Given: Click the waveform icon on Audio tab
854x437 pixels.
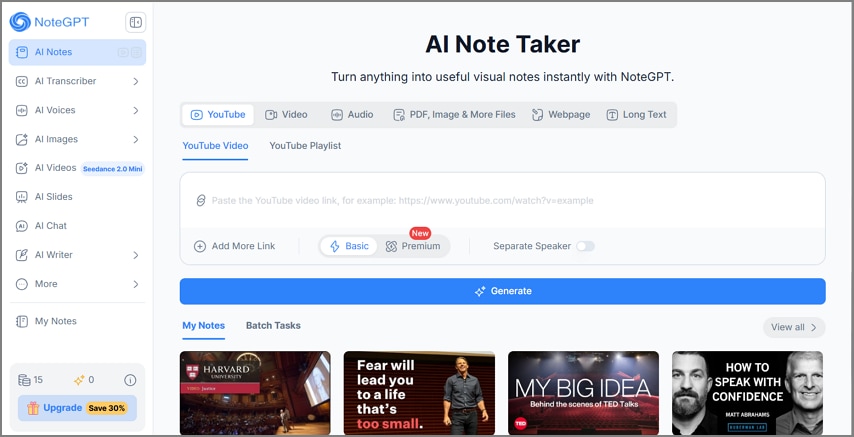Looking at the screenshot, I should click(x=337, y=115).
